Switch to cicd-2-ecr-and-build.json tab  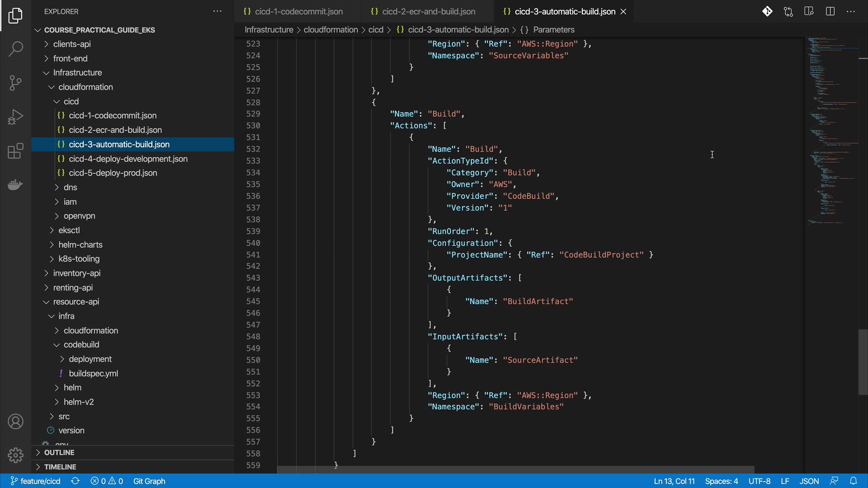tap(428, 11)
